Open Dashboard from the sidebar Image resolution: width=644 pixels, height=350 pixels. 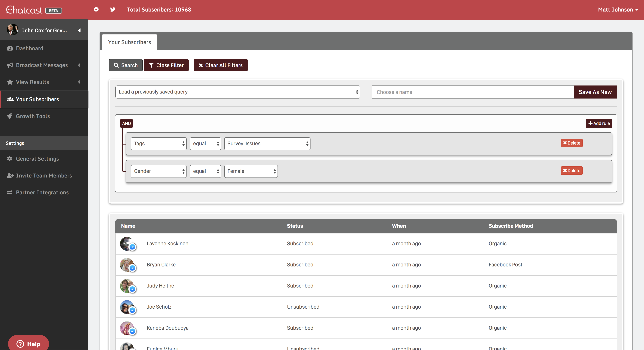tap(30, 48)
